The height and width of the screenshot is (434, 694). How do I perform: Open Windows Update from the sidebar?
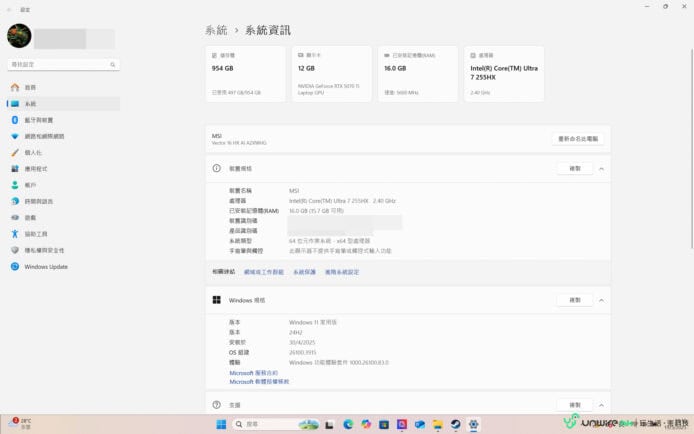point(45,267)
